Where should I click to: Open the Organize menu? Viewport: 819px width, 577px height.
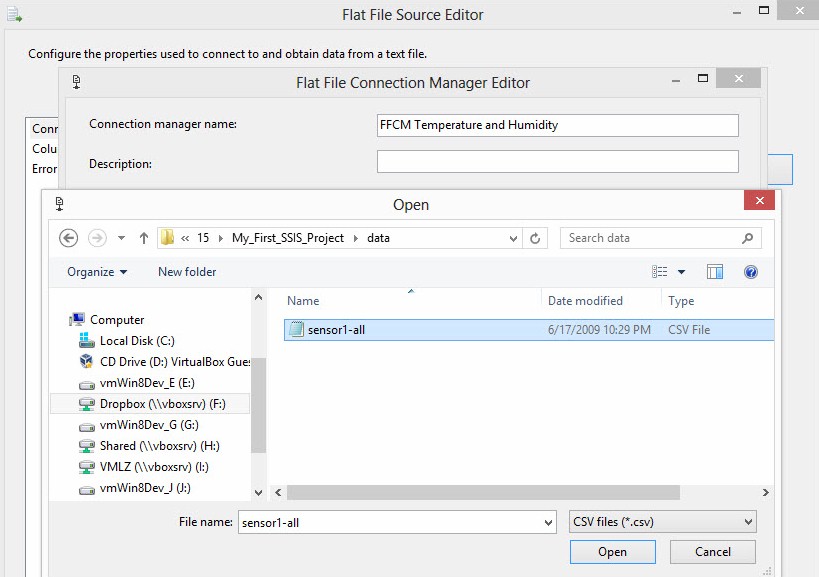(97, 272)
